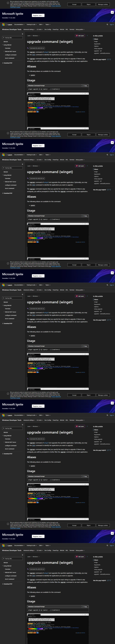Click thumbs down icon in fourth page copy
Screen dimensions: 115x644
click(110, 450)
